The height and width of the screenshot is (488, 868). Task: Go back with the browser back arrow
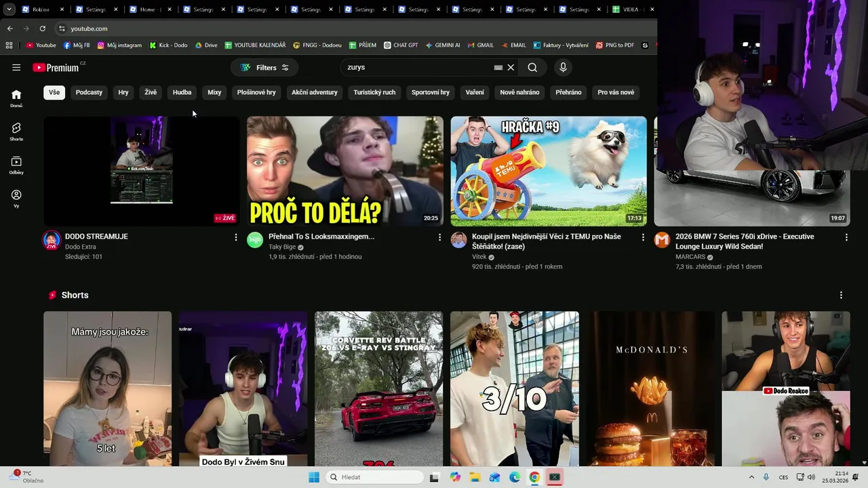[9, 28]
